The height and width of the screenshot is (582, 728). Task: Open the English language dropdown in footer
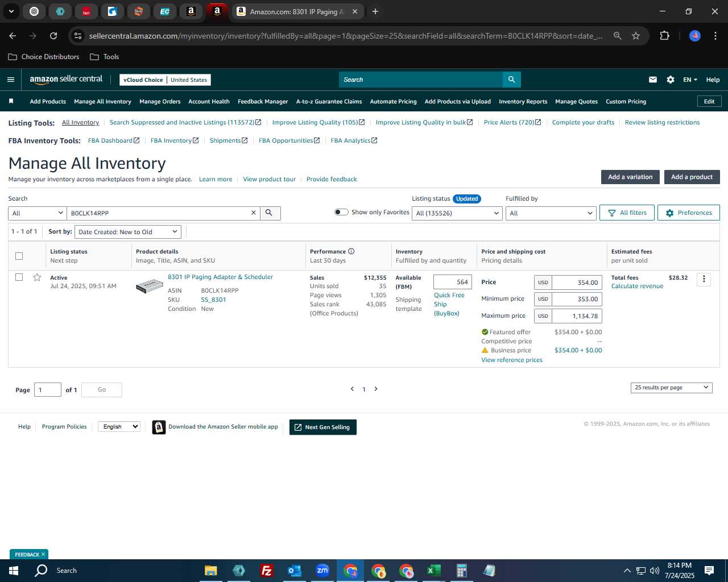(119, 426)
